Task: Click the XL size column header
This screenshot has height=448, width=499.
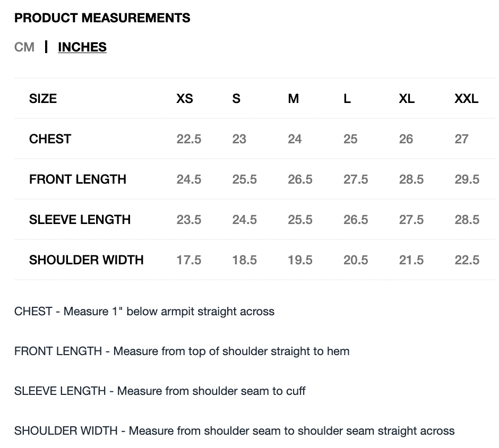Action: (407, 99)
